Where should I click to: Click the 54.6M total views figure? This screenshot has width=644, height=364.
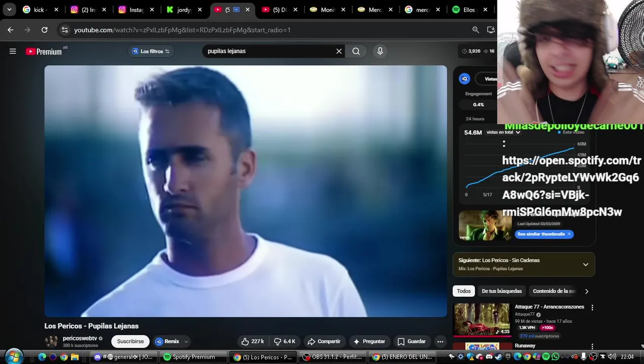[473, 132]
